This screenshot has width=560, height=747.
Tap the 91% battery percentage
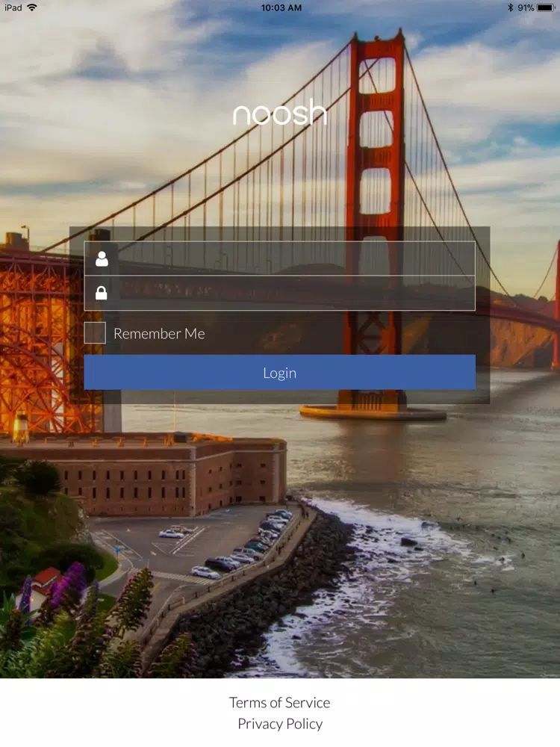pyautogui.click(x=526, y=7)
